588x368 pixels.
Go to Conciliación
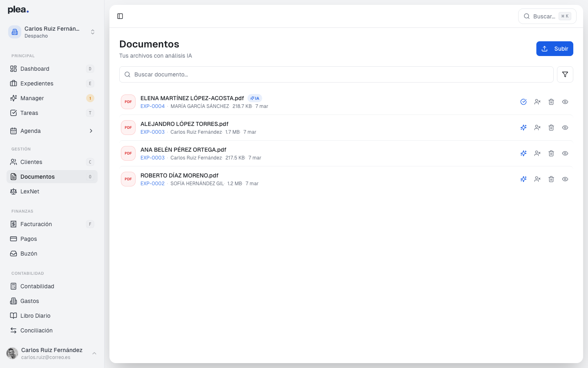point(52,330)
